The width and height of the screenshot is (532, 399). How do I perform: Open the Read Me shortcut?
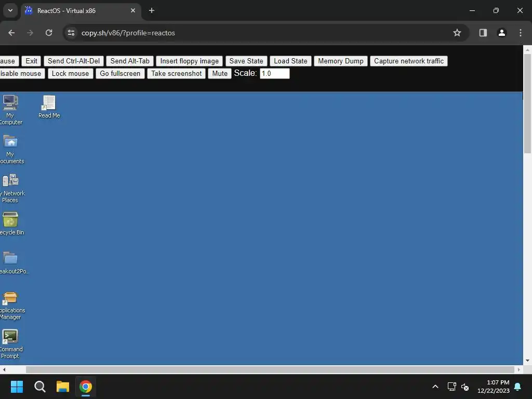pyautogui.click(x=49, y=107)
